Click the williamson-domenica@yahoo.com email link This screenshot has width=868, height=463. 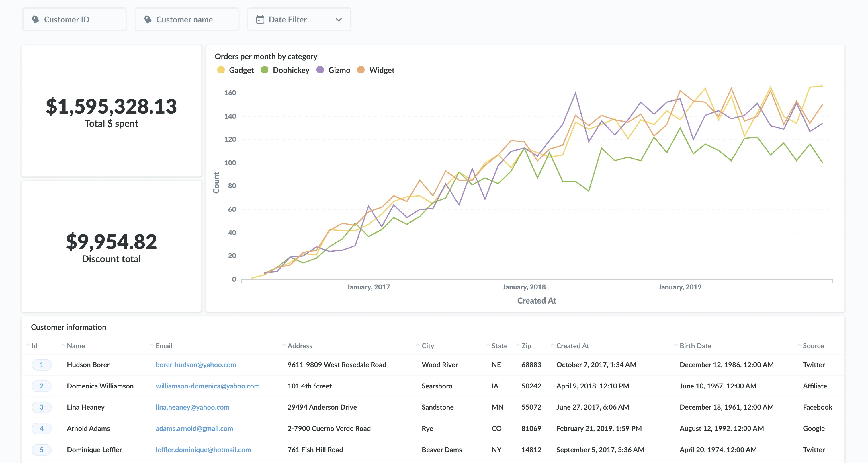click(x=208, y=386)
